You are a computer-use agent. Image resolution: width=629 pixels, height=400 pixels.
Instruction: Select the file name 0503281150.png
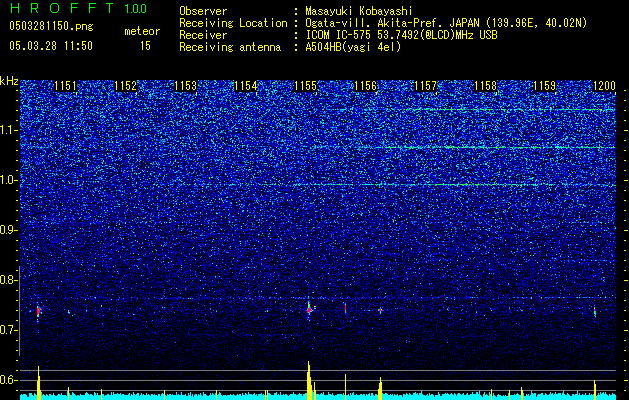[51, 27]
